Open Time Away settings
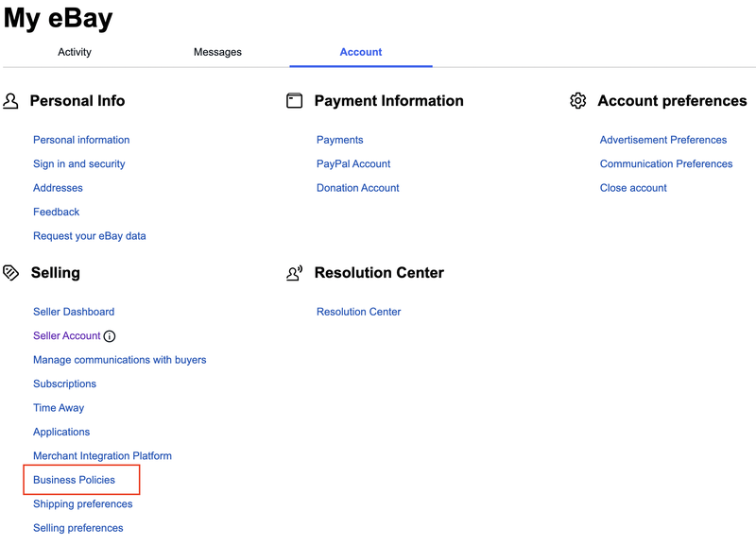Screen dimensions: 756x545 (59, 408)
